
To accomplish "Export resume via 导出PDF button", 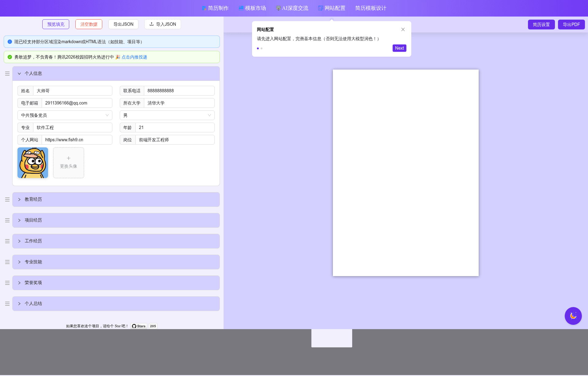I will [571, 25].
